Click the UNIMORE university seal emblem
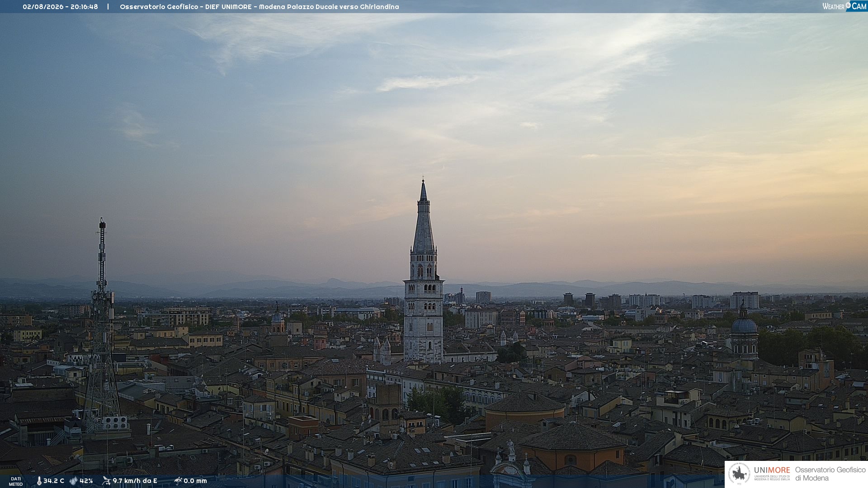The height and width of the screenshot is (488, 868). 739,474
